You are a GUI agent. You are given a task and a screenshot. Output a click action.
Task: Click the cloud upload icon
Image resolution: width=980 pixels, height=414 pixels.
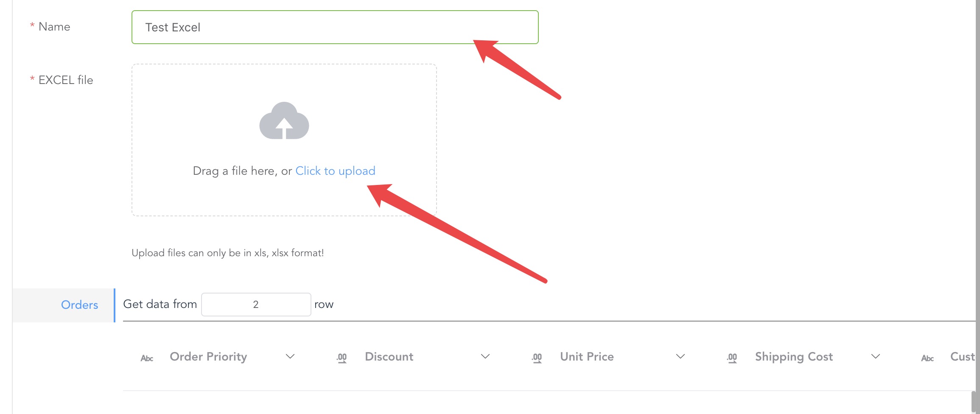[x=284, y=120]
